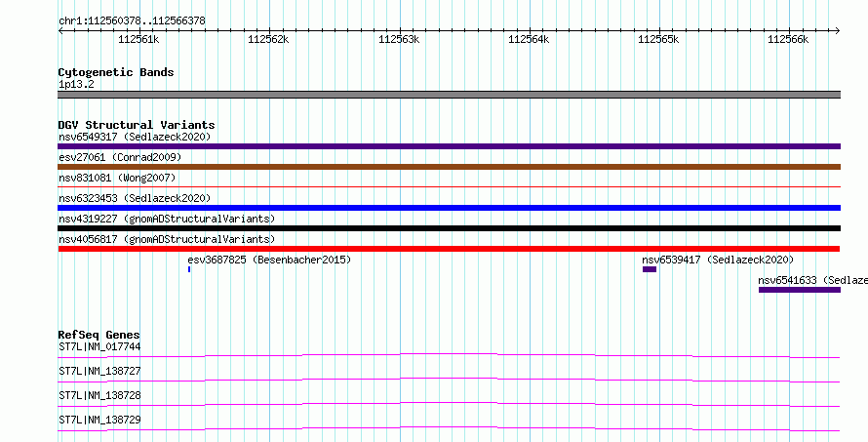Select the RefSeq Genes track title
The image size is (868, 442).
click(x=99, y=335)
